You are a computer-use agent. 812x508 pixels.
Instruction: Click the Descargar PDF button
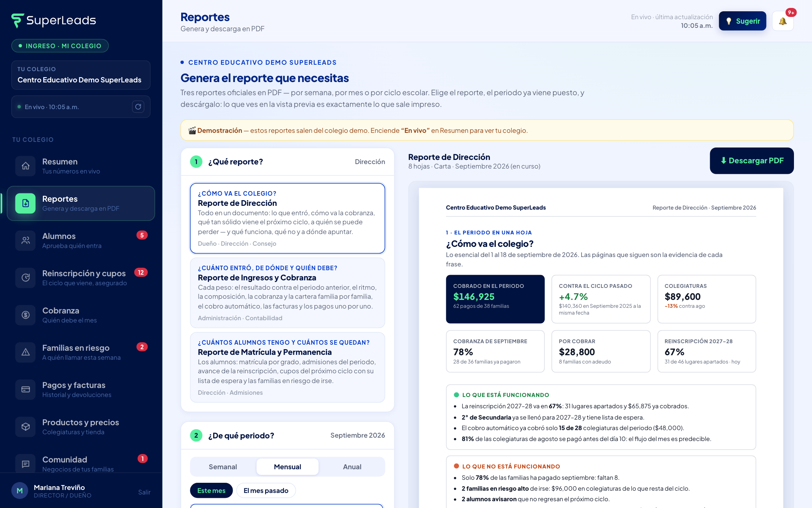click(752, 161)
